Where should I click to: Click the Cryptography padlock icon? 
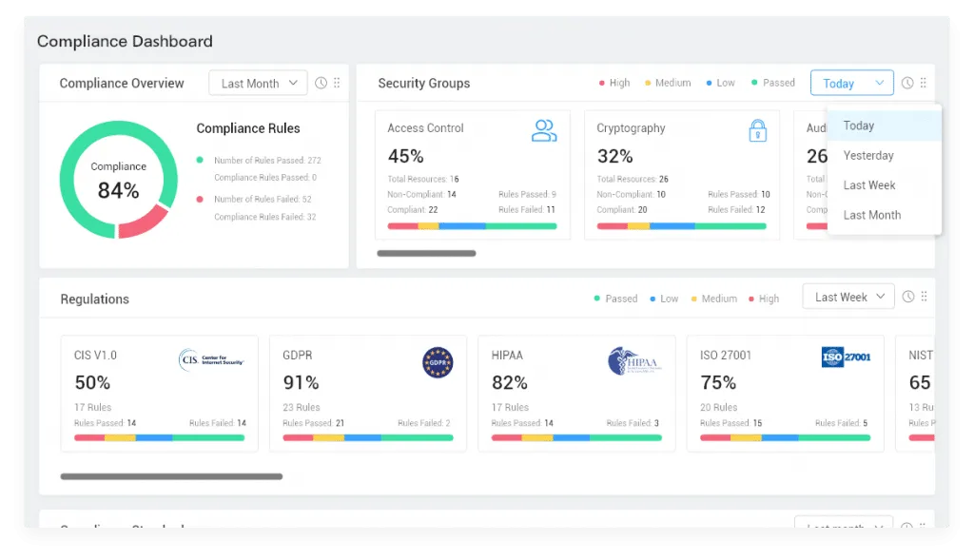point(757,130)
